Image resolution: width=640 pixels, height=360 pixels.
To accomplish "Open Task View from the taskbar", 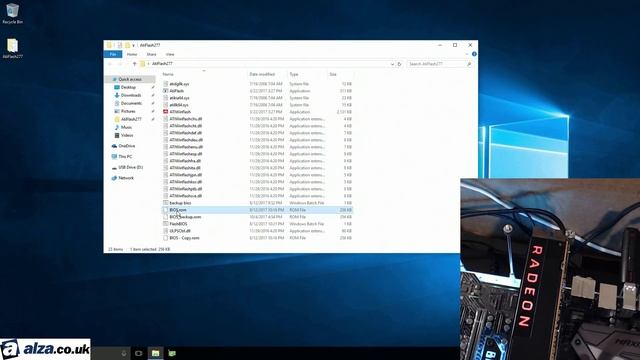I will pos(139,353).
